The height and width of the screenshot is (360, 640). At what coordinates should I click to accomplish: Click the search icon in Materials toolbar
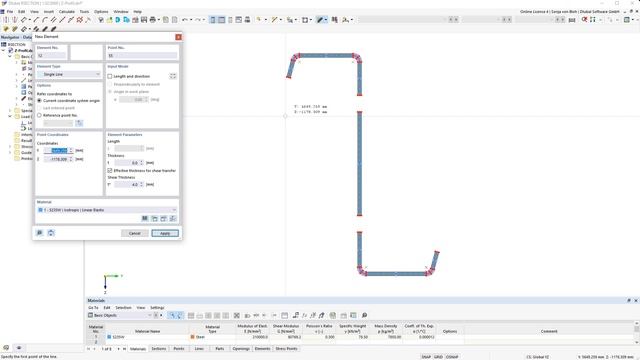tap(364, 315)
